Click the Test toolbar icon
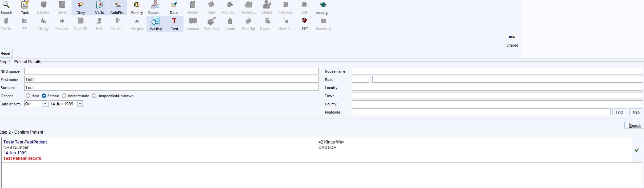The image size is (644, 188). coord(174,24)
